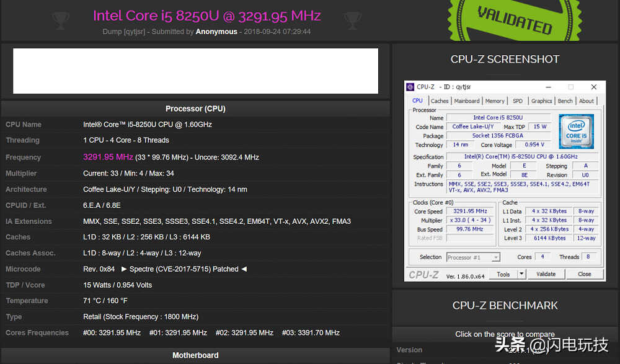The image size is (620, 364).
Task: Click the left-pointing arrow after Patched text
Action: [244, 269]
